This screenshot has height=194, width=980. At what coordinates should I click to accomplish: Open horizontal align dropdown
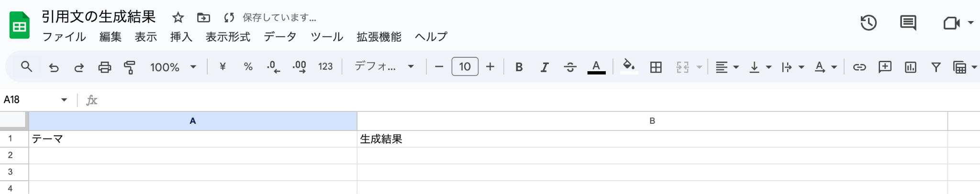click(x=727, y=67)
